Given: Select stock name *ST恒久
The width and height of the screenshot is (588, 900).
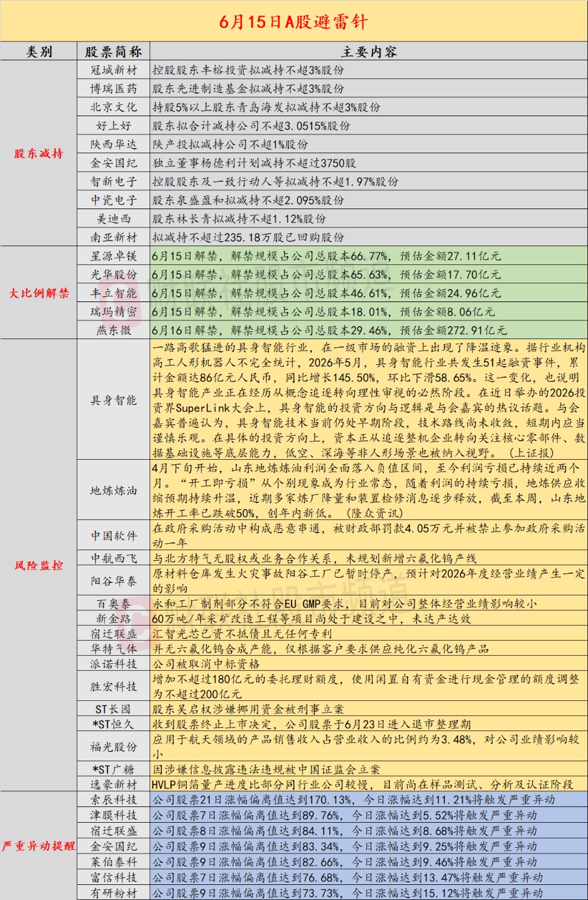Looking at the screenshot, I should coord(114,724).
